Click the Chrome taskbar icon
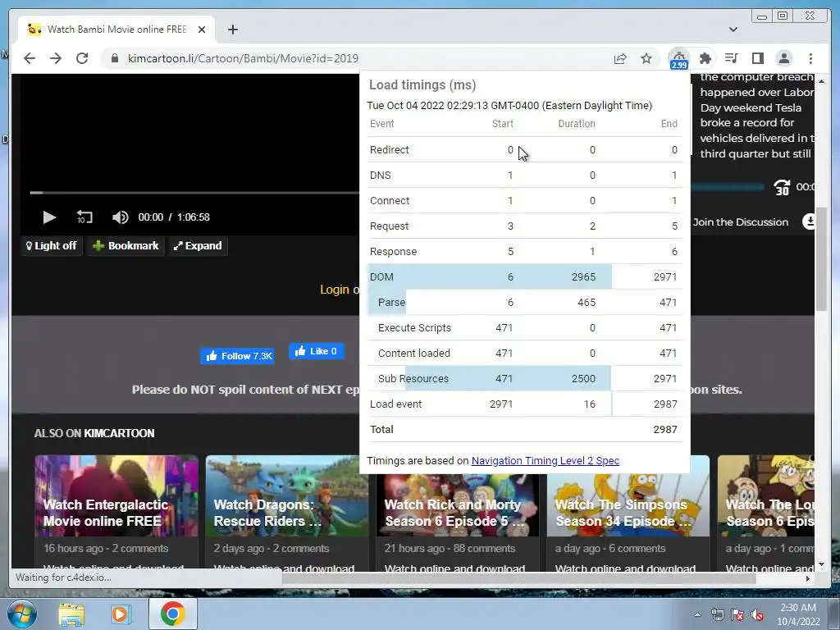840x630 pixels. pyautogui.click(x=172, y=614)
